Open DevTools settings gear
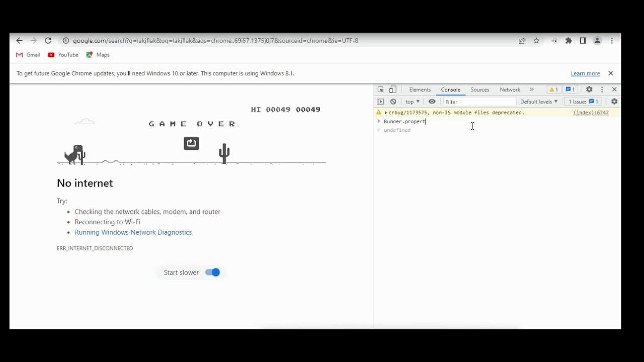 pyautogui.click(x=589, y=89)
